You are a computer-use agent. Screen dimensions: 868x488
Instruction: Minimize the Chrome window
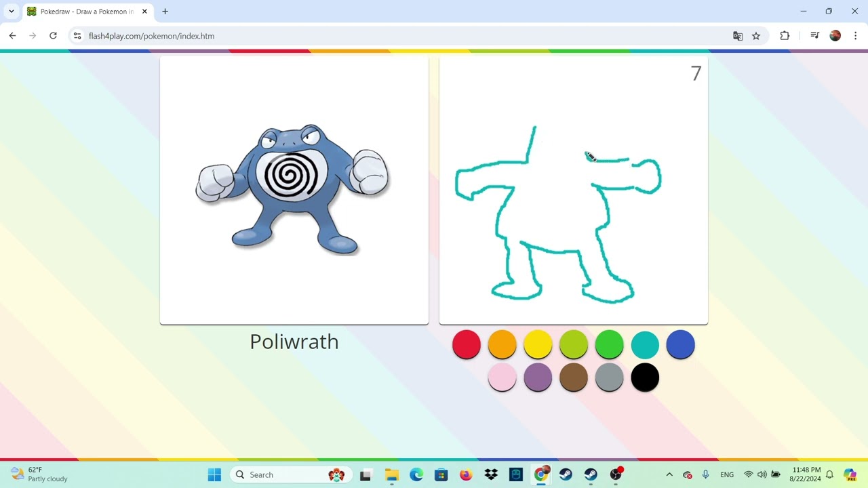(x=804, y=12)
